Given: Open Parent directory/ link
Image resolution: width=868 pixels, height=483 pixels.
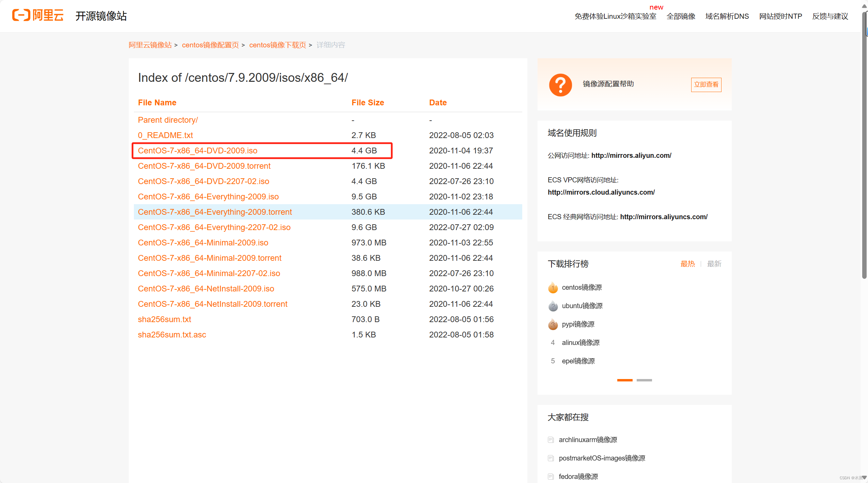Looking at the screenshot, I should coord(168,120).
